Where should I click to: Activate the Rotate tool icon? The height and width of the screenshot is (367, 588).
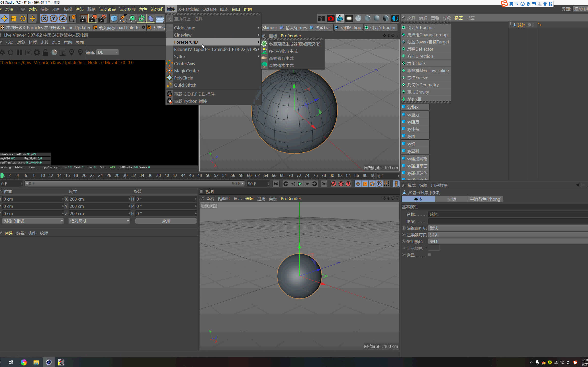click(23, 18)
